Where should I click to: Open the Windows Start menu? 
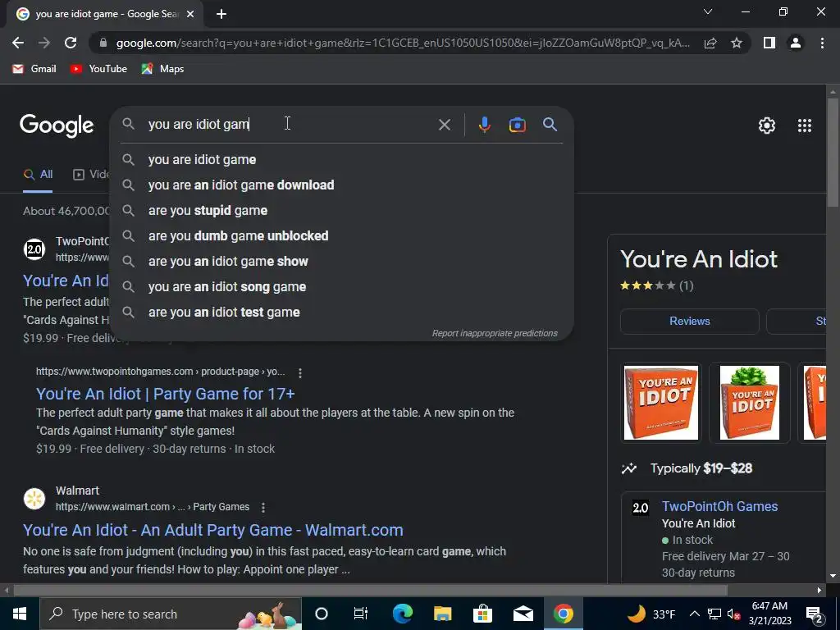coord(20,614)
